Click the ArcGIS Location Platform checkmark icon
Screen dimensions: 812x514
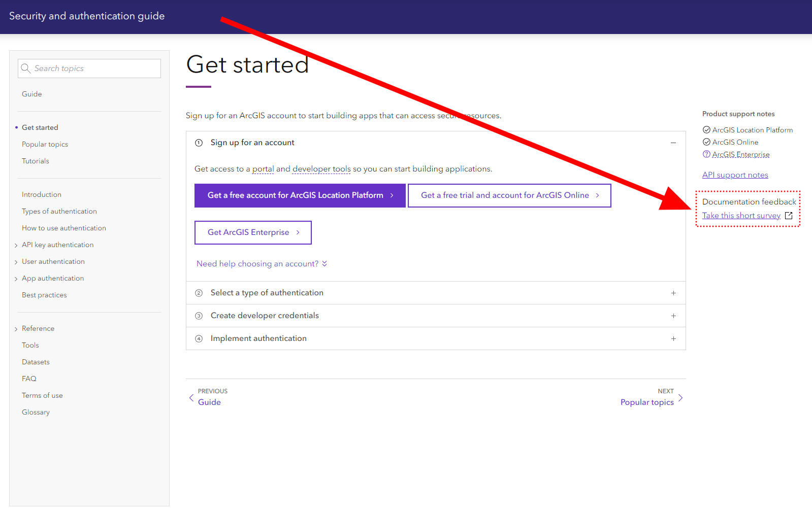click(706, 130)
